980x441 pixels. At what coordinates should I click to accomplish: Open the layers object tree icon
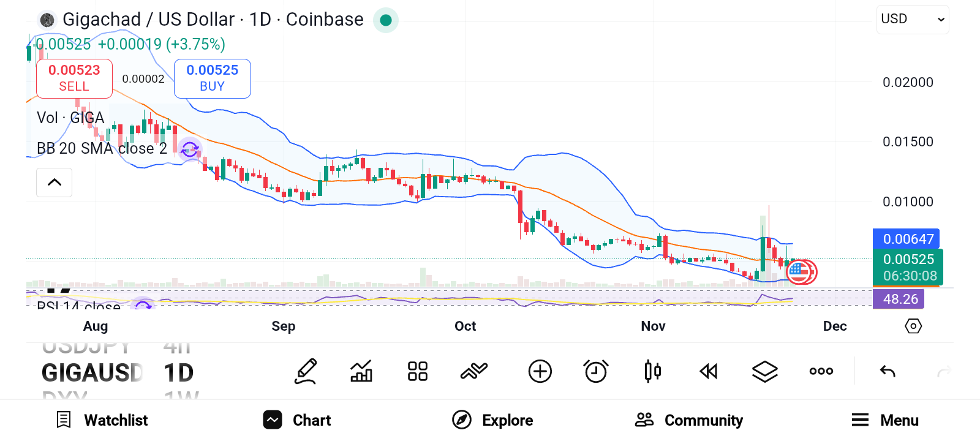tap(764, 371)
